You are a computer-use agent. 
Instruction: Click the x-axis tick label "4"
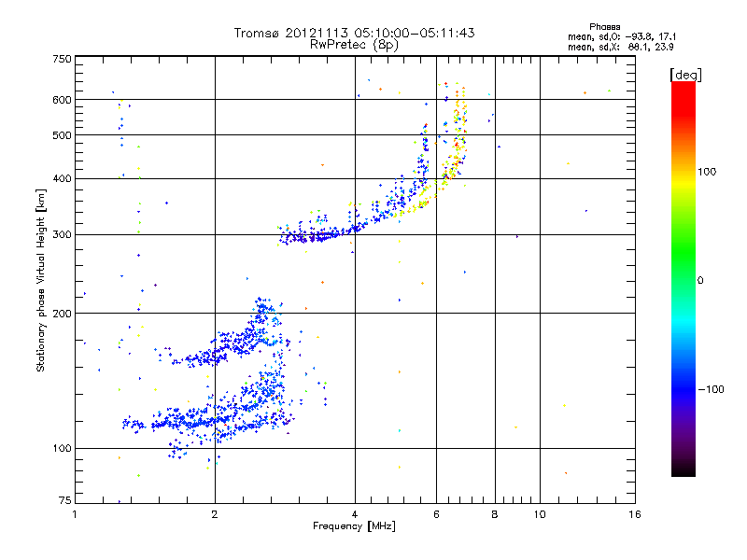[355, 514]
